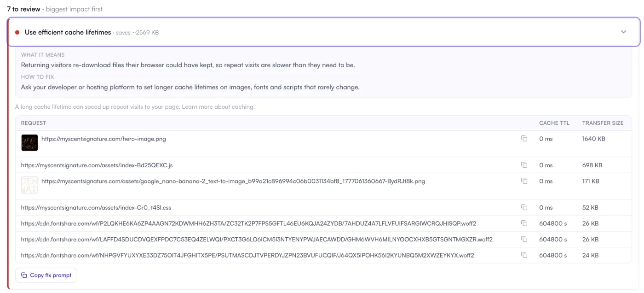Click the fontshare URL starting P2LQKHE6KA6ZP4
Image resolution: width=644 pixels, height=293 pixels.
click(248, 223)
